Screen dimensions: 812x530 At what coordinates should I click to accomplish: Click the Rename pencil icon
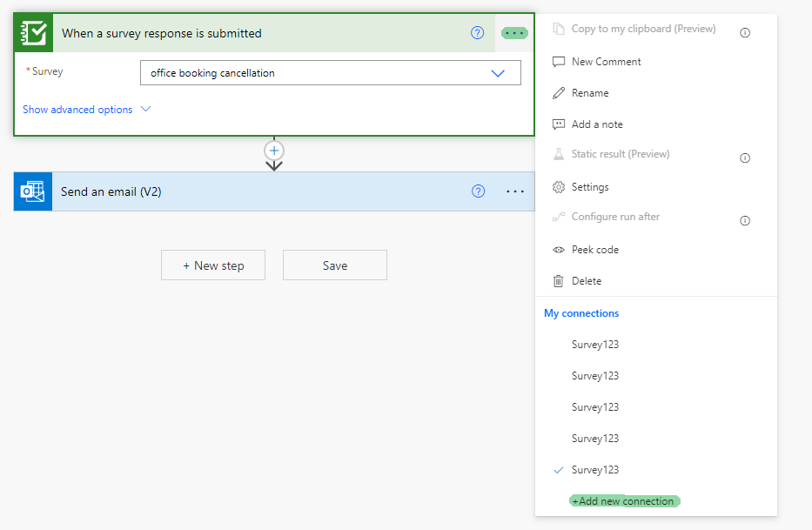click(x=559, y=92)
